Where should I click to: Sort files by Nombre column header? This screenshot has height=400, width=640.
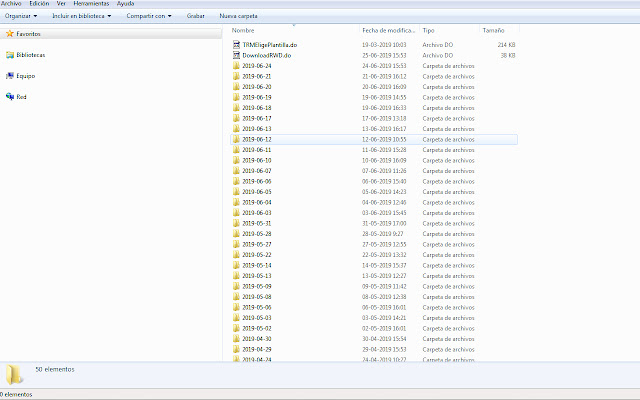click(245, 31)
